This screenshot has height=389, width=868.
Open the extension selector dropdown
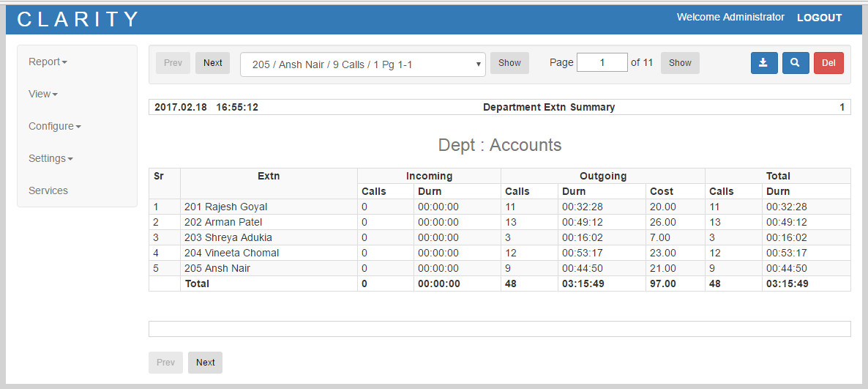click(x=362, y=64)
